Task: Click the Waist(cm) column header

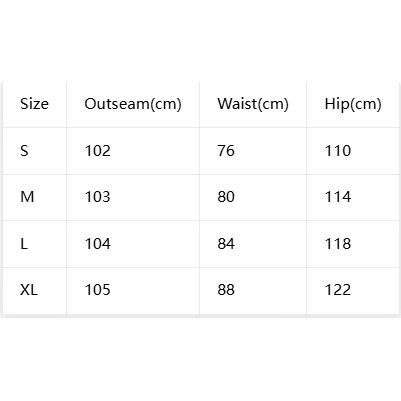Action: click(x=253, y=104)
